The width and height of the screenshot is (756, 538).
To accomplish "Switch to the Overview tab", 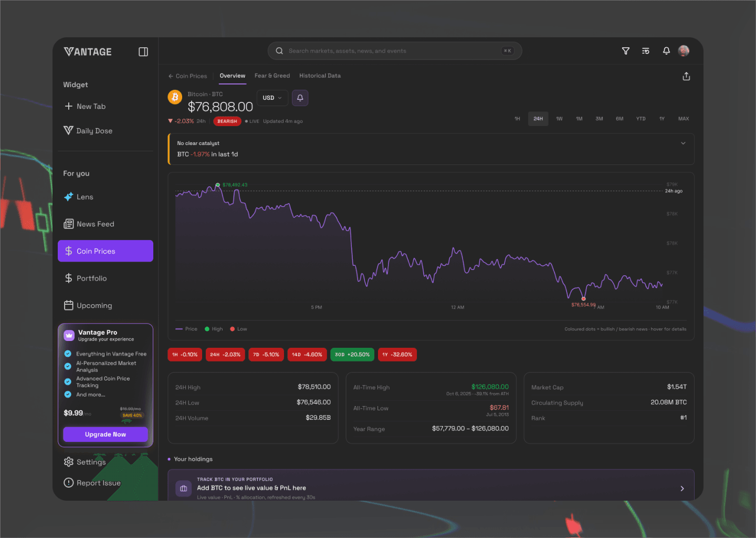I will (233, 76).
